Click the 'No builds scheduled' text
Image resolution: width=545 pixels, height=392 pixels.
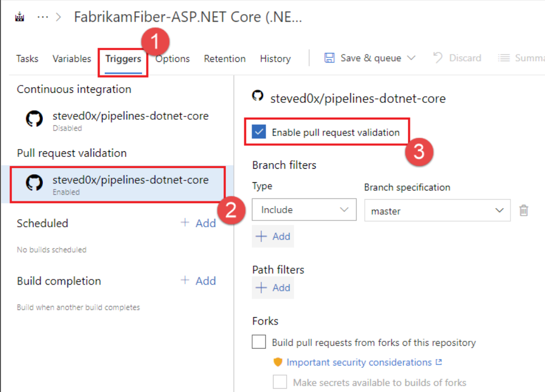[x=51, y=250]
